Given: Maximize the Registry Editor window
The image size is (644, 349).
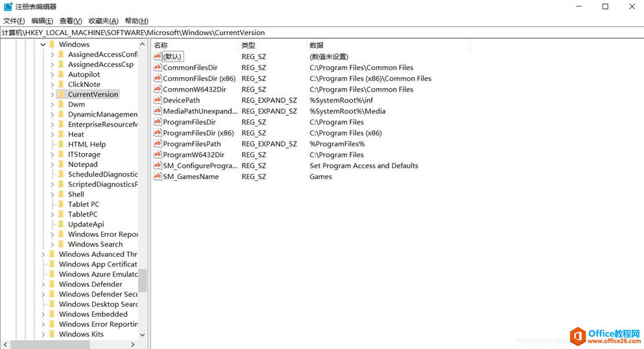Looking at the screenshot, I should [x=605, y=6].
